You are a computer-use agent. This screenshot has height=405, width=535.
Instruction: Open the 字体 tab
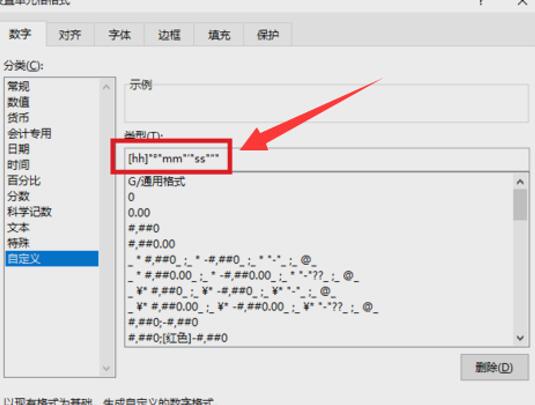119,34
